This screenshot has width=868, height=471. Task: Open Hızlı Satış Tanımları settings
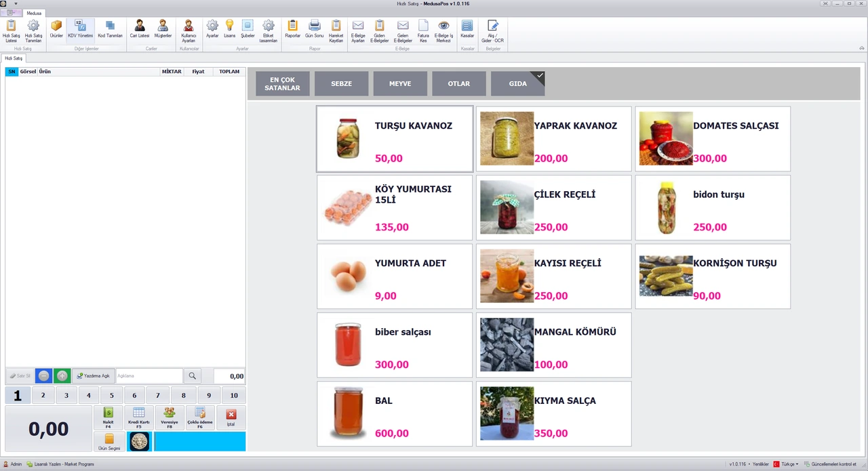coord(33,31)
